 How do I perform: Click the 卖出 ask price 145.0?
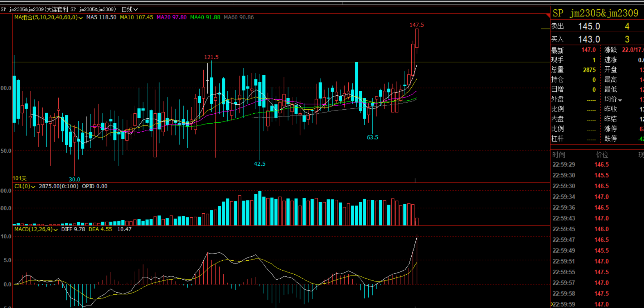click(589, 27)
